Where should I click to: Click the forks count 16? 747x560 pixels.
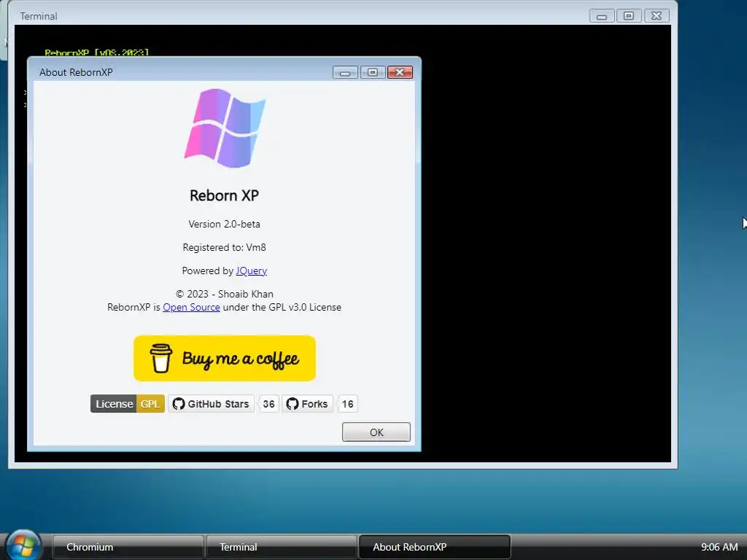pos(347,404)
